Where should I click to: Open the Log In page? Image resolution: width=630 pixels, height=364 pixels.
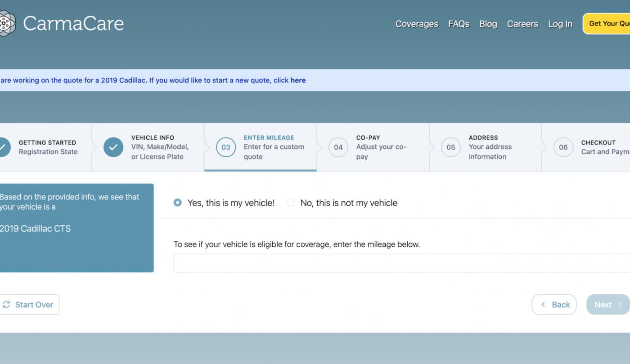[x=560, y=24]
